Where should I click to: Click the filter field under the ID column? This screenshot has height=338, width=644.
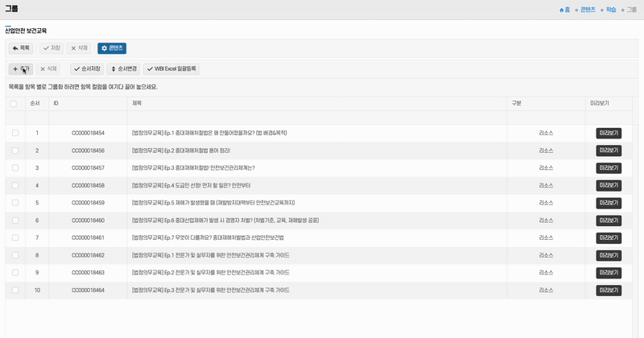(87, 117)
